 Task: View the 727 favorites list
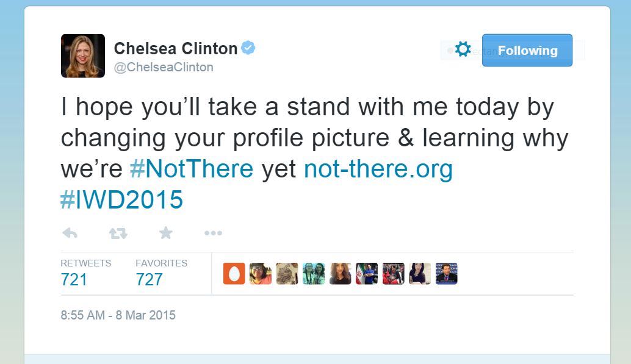coord(150,279)
